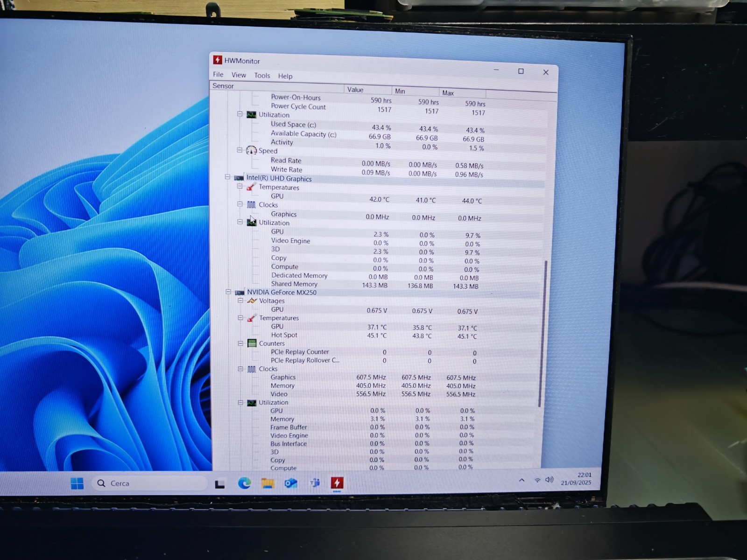Click the Max column header
The height and width of the screenshot is (560, 747).
coord(462,93)
